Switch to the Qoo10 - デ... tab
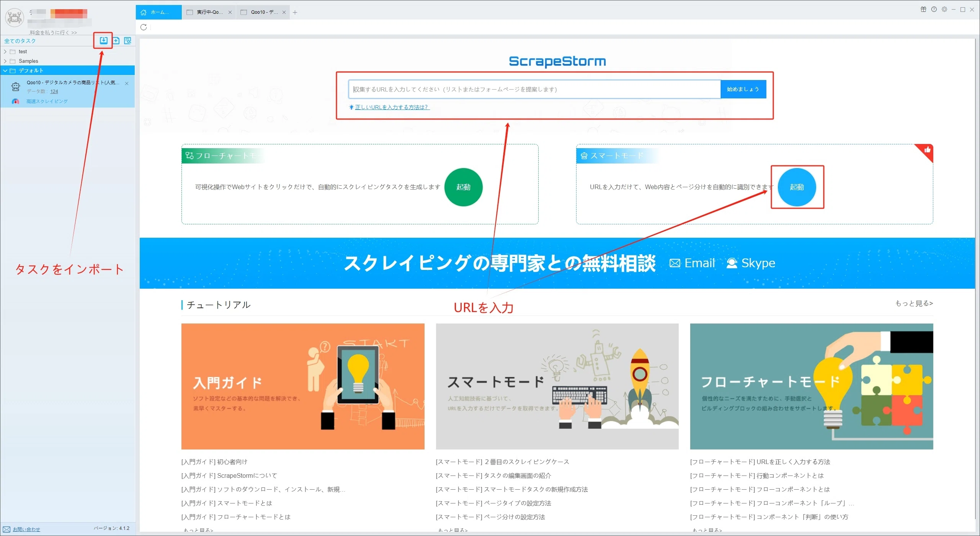This screenshot has width=980, height=536. point(263,12)
